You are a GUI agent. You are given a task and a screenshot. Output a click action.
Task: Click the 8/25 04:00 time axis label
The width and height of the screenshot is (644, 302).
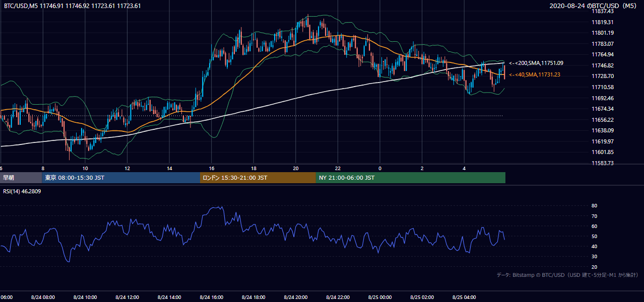coord(464,297)
